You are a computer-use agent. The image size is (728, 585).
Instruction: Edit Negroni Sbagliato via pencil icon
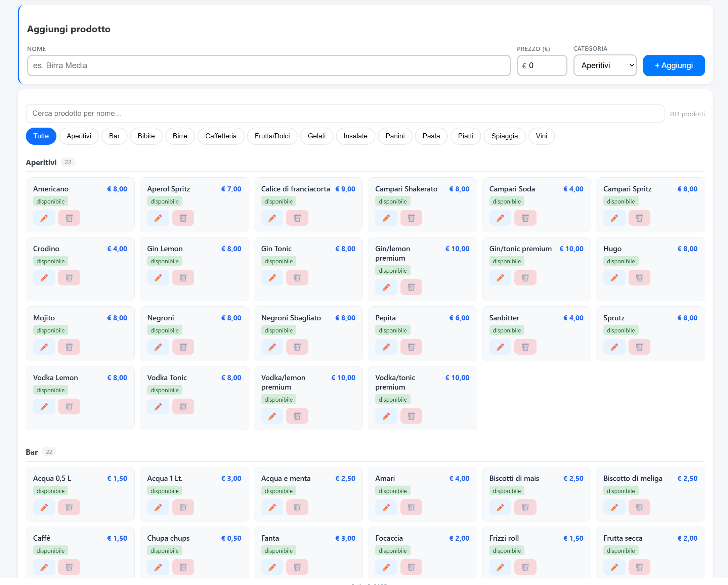pos(272,347)
